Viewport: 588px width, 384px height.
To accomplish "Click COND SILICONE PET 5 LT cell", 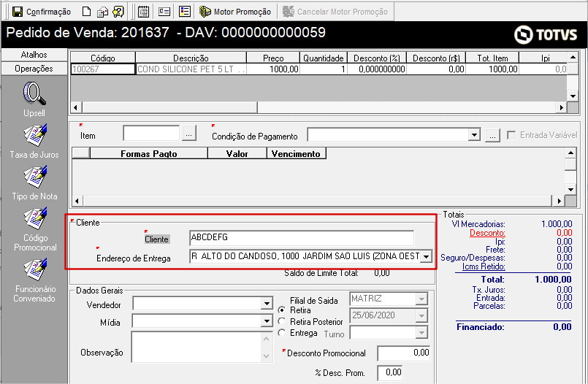I will tap(191, 69).
